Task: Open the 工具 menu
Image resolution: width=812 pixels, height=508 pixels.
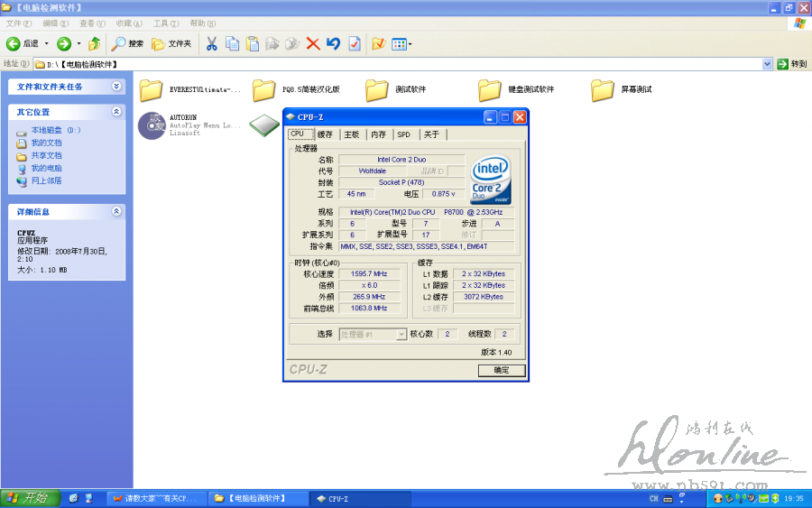Action: tap(165, 23)
